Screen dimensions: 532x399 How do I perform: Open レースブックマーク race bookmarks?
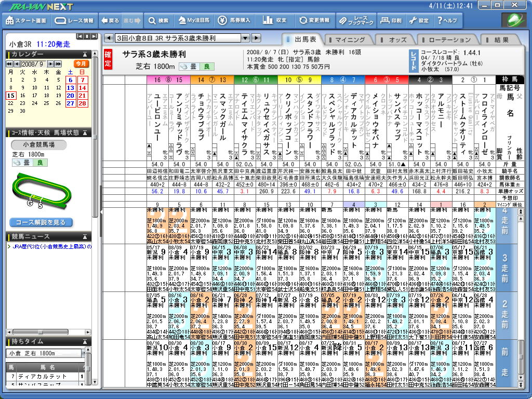356,21
